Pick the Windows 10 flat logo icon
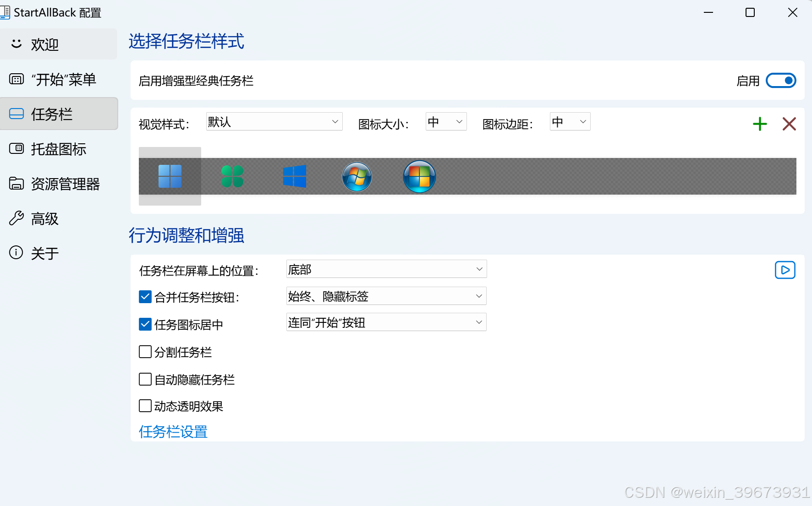The height and width of the screenshot is (506, 812). 295,176
